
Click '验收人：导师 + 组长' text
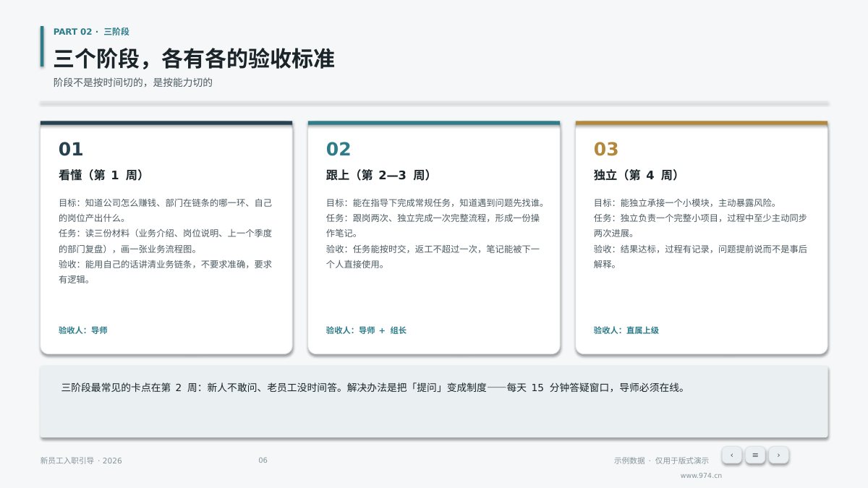(x=366, y=330)
